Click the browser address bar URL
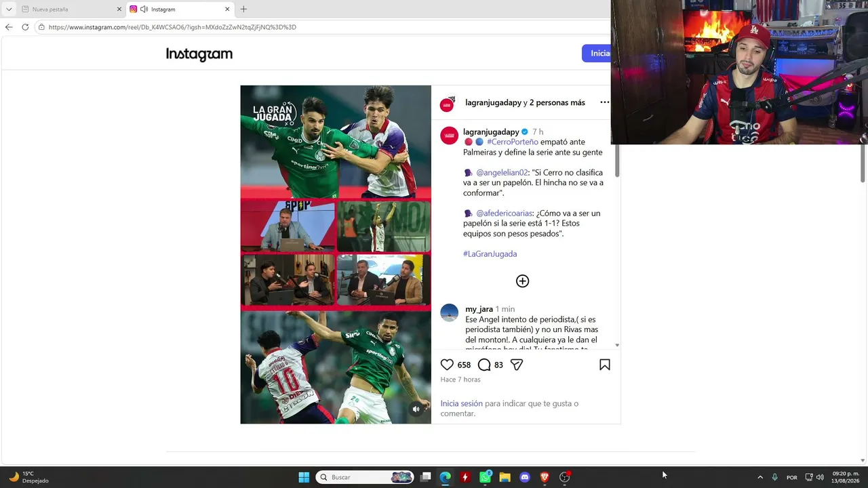Image resolution: width=868 pixels, height=488 pixels. tap(172, 27)
